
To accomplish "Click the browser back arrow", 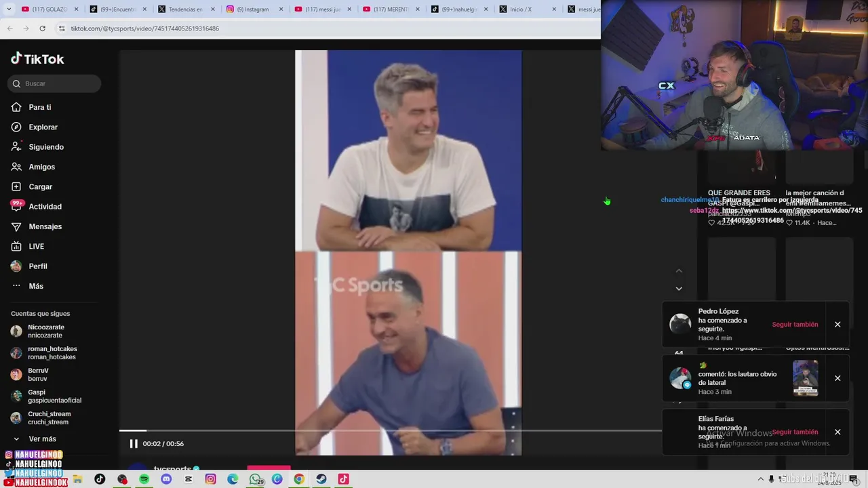I will point(9,28).
